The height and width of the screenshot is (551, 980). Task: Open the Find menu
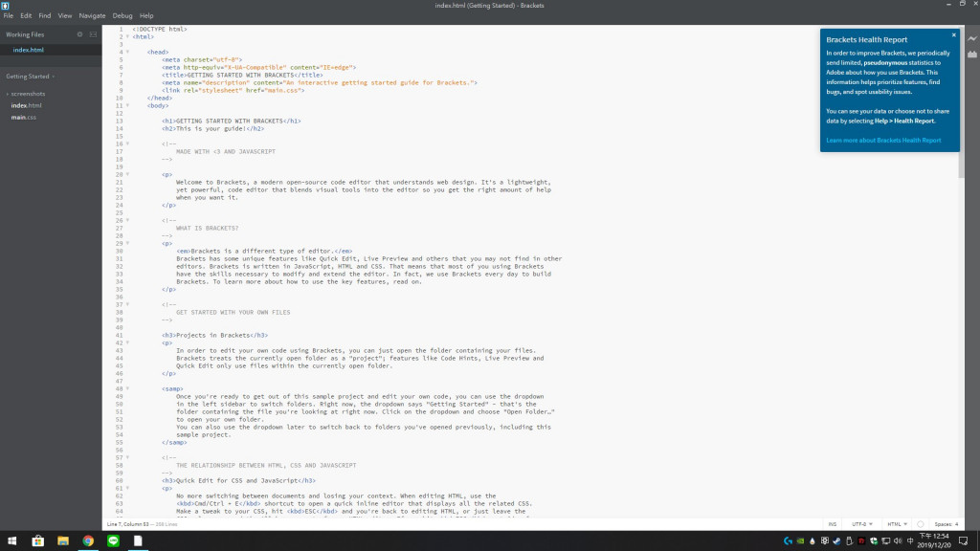(x=44, y=15)
